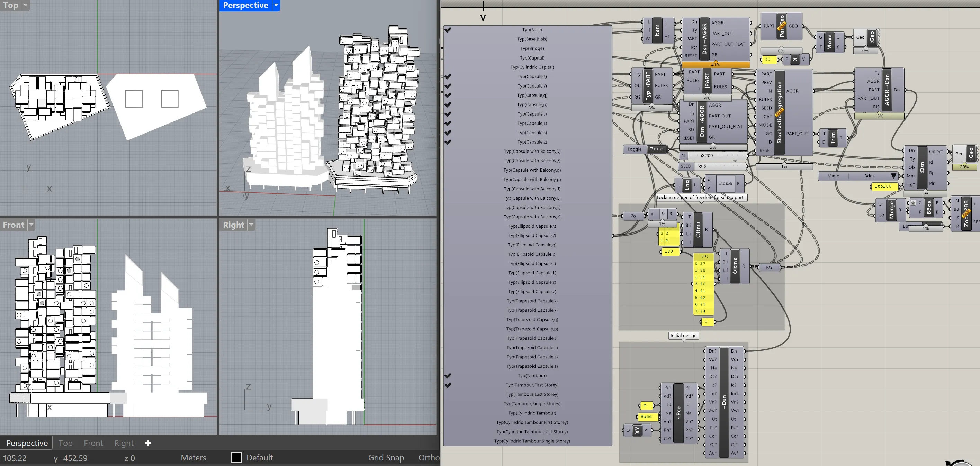Uncheck Typ(Capsule,q) in the value list

448,95
